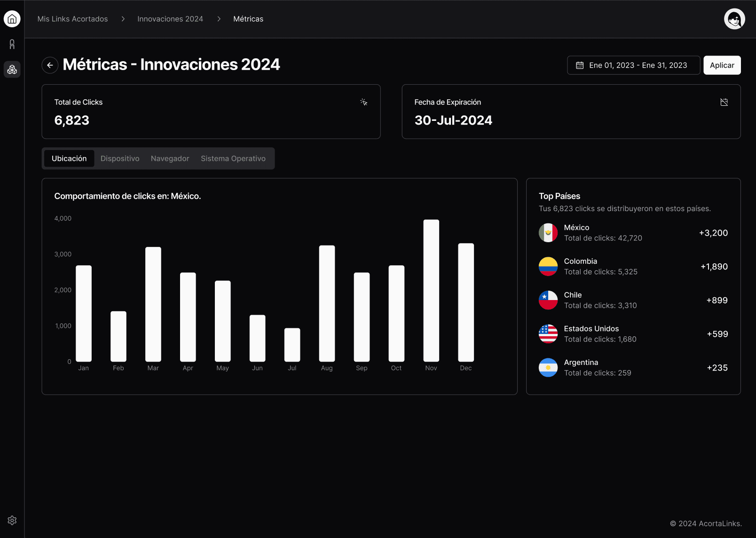This screenshot has width=756, height=538.
Task: Switch to the Navegador tab
Action: tap(170, 158)
